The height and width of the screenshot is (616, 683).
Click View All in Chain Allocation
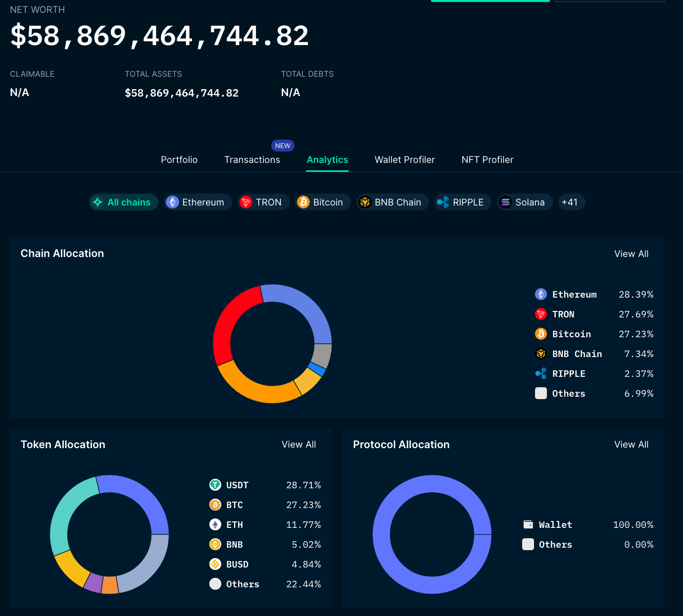coord(631,254)
